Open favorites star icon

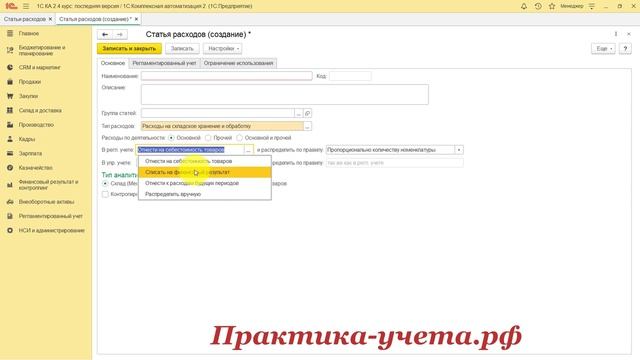[x=552, y=6]
